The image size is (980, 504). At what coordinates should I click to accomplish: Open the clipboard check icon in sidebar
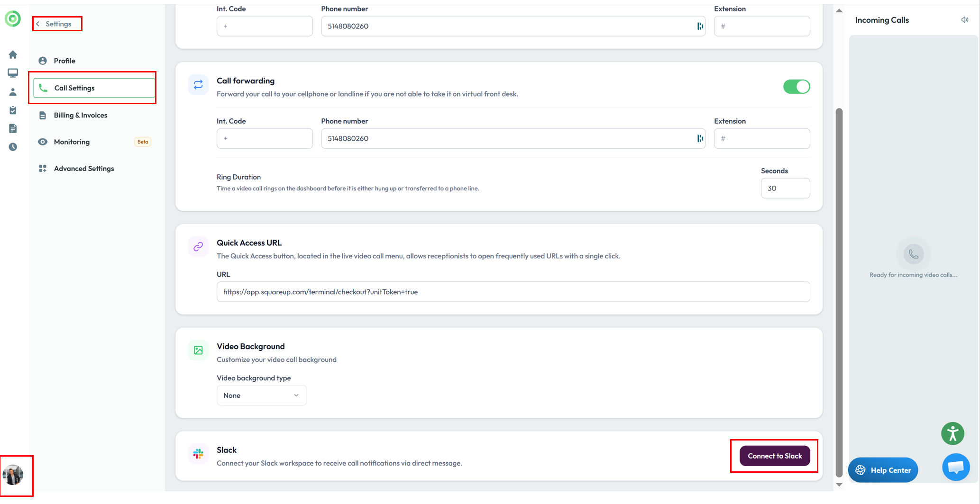(x=13, y=110)
